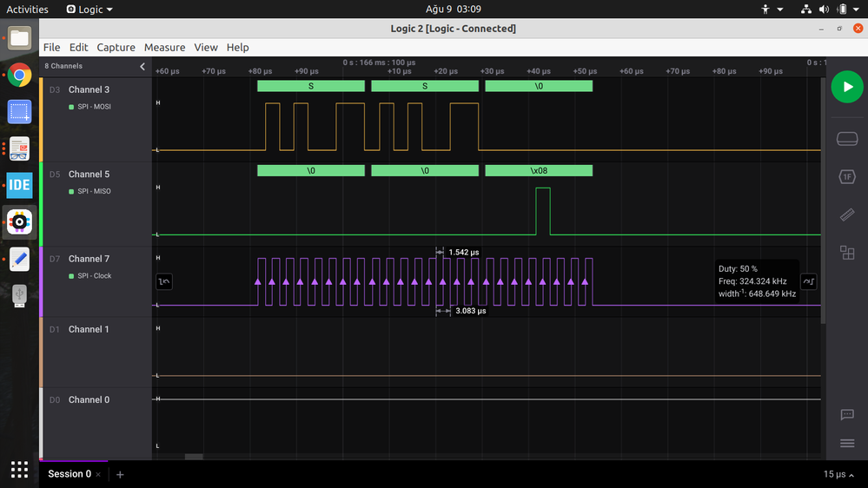The image size is (868, 488).
Task: Click the 1.542 µs width measurement label
Action: pyautogui.click(x=464, y=253)
